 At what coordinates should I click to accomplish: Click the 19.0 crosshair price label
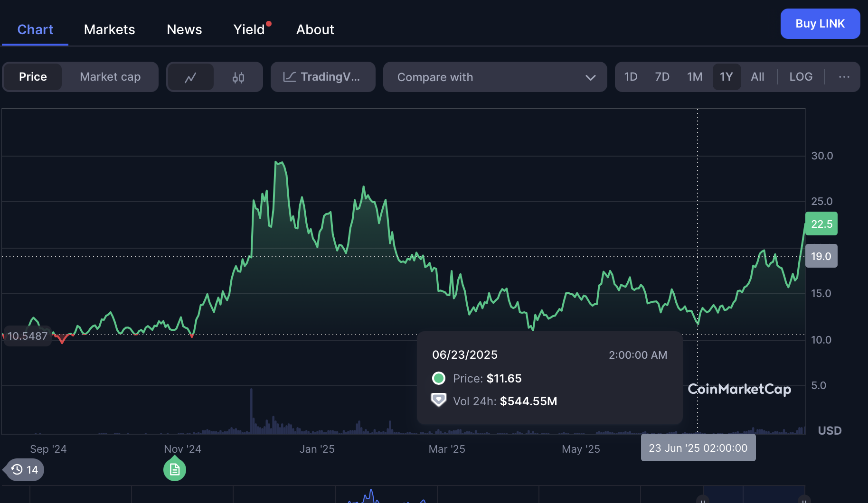tap(821, 256)
